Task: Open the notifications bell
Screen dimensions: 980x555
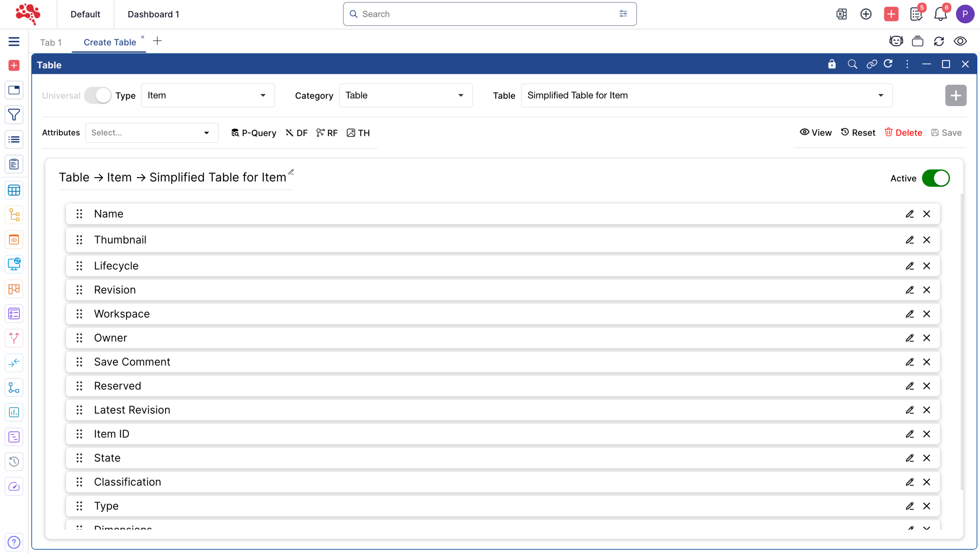Action: point(940,14)
